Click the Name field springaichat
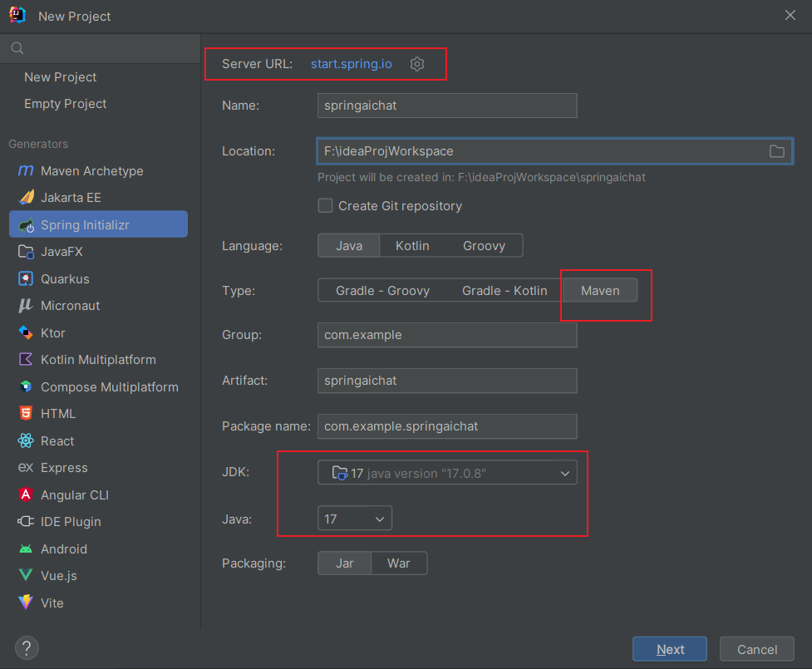This screenshot has height=669, width=812. pos(447,106)
